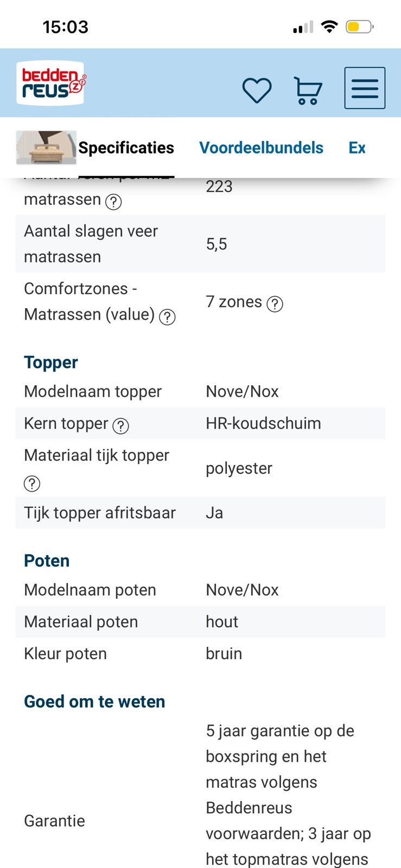Tap the boxspring product thumbnail
Image resolution: width=401 pixels, height=868 pixels.
pyautogui.click(x=46, y=147)
